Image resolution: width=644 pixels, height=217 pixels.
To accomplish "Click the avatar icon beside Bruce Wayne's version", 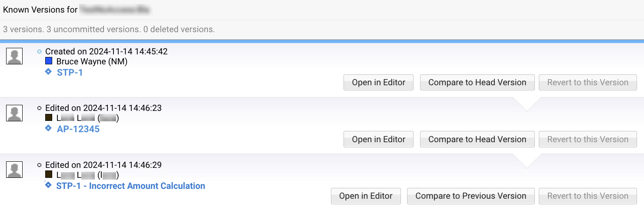I will pos(14,56).
